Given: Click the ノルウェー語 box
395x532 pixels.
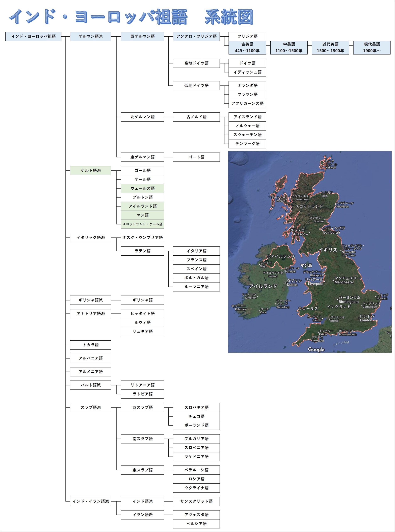Looking at the screenshot, I should 247,126.
